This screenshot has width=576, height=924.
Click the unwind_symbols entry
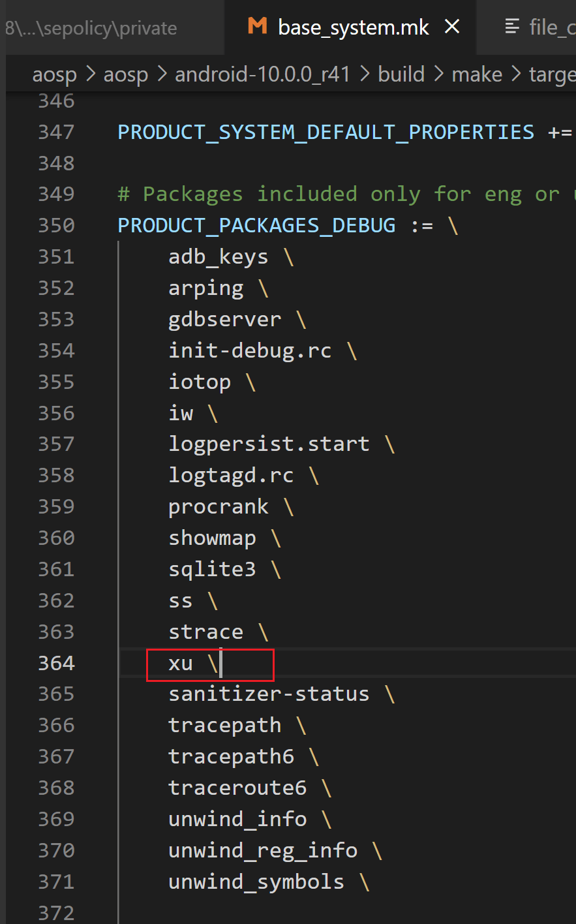pos(256,882)
